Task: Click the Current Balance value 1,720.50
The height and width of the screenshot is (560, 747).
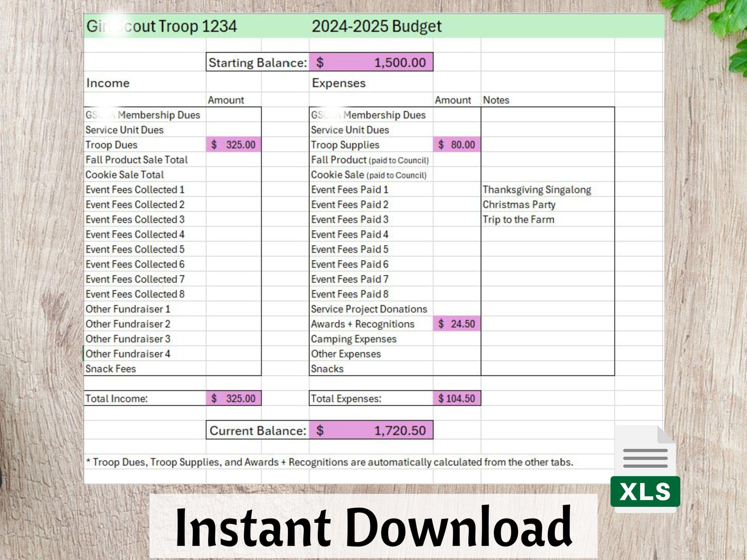Action: (371, 430)
